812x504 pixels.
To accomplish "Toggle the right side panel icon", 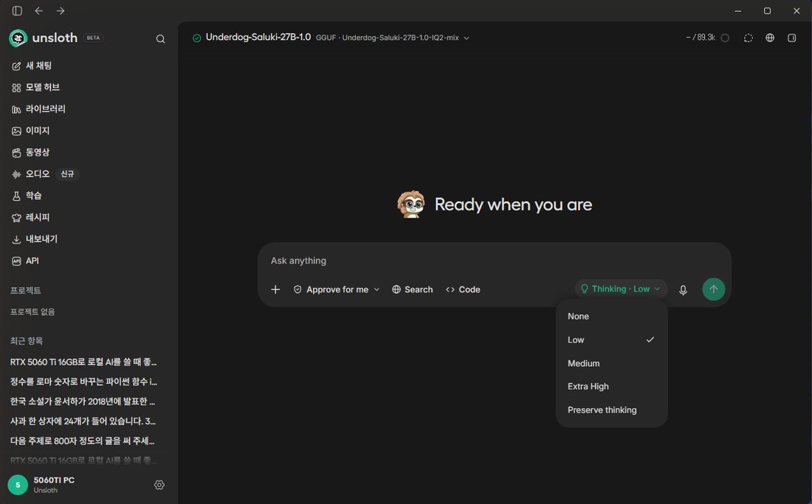I will point(792,38).
